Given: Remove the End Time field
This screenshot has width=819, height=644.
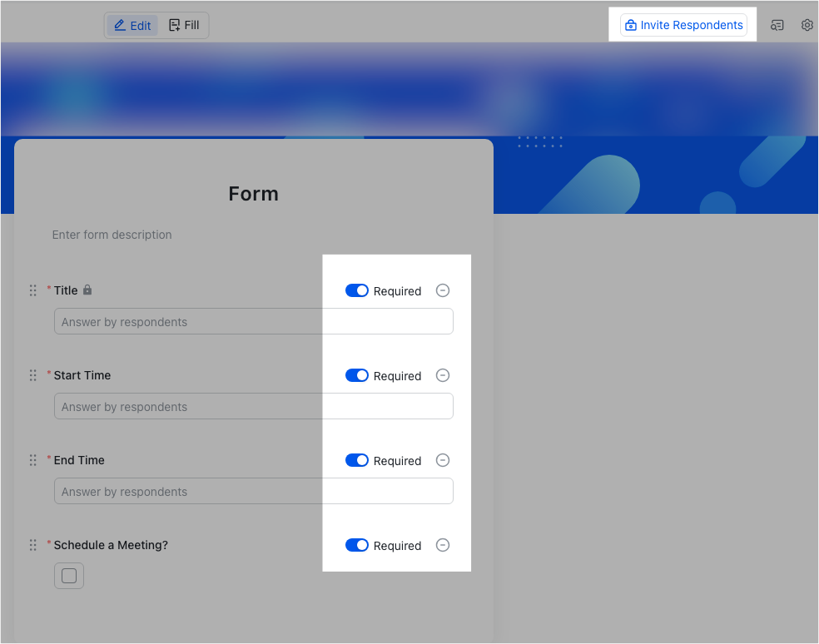Looking at the screenshot, I should pyautogui.click(x=443, y=460).
